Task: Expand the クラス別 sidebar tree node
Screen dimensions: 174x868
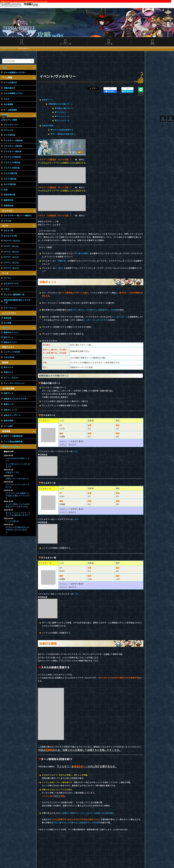Action: (2, 221)
